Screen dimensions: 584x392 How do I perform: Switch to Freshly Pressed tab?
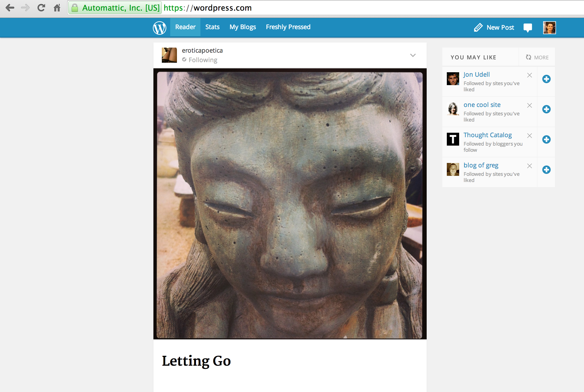[x=288, y=27]
